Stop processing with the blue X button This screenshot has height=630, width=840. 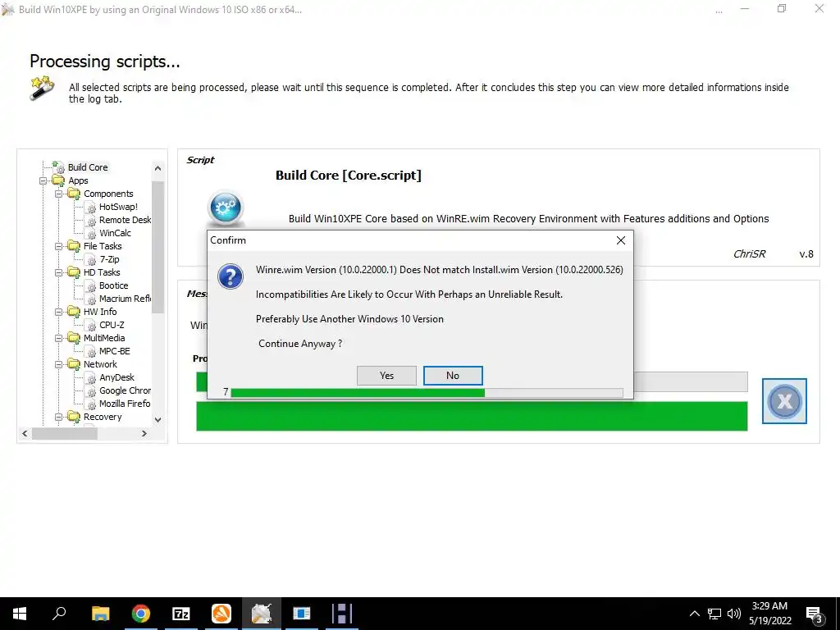pyautogui.click(x=784, y=400)
